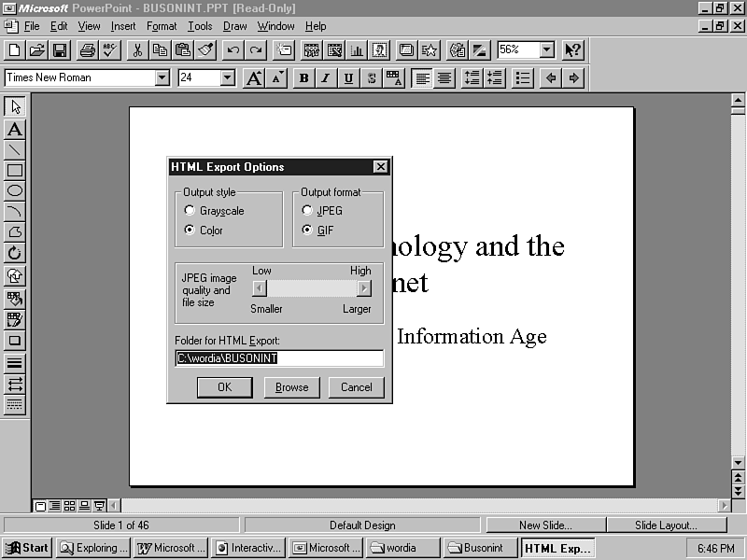Select the Grayscale output style

pyautogui.click(x=190, y=211)
